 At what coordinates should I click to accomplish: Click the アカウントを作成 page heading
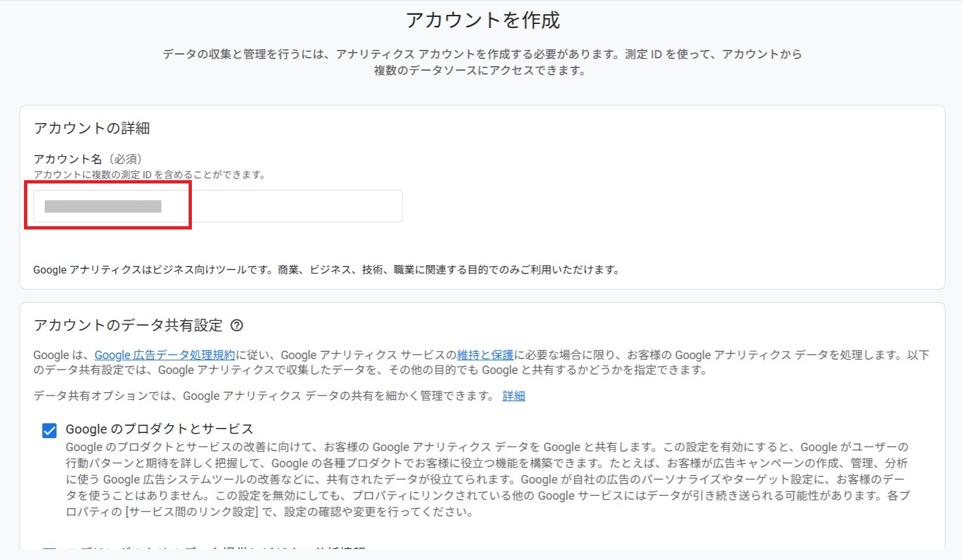coord(482,20)
